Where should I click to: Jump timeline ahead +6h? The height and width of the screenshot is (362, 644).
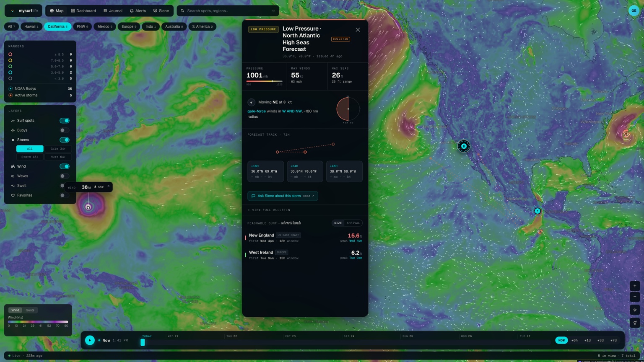[574, 340]
